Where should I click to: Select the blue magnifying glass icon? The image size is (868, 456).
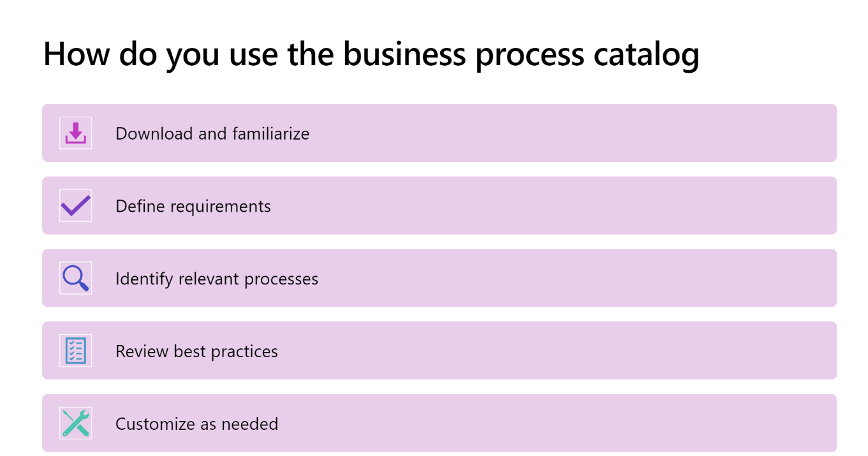coord(75,278)
